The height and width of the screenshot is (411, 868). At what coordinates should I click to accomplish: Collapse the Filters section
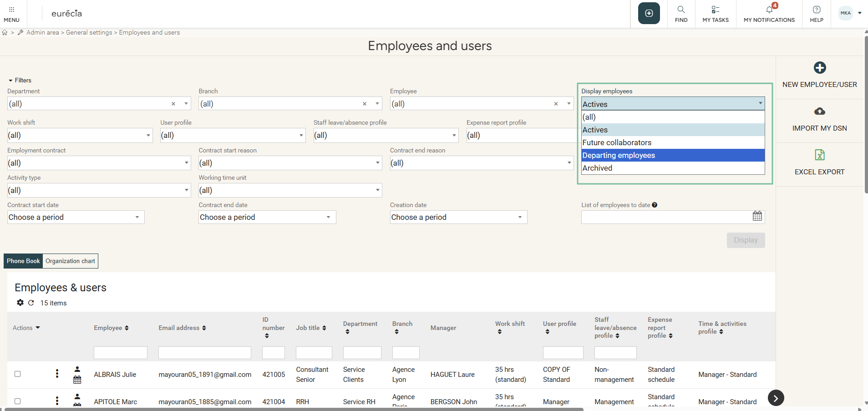pos(20,80)
